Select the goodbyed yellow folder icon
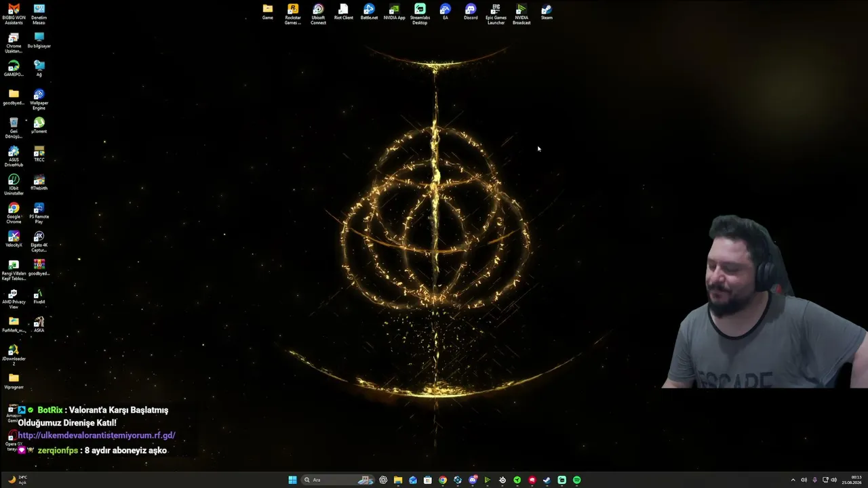The height and width of the screenshot is (488, 868). [x=14, y=98]
